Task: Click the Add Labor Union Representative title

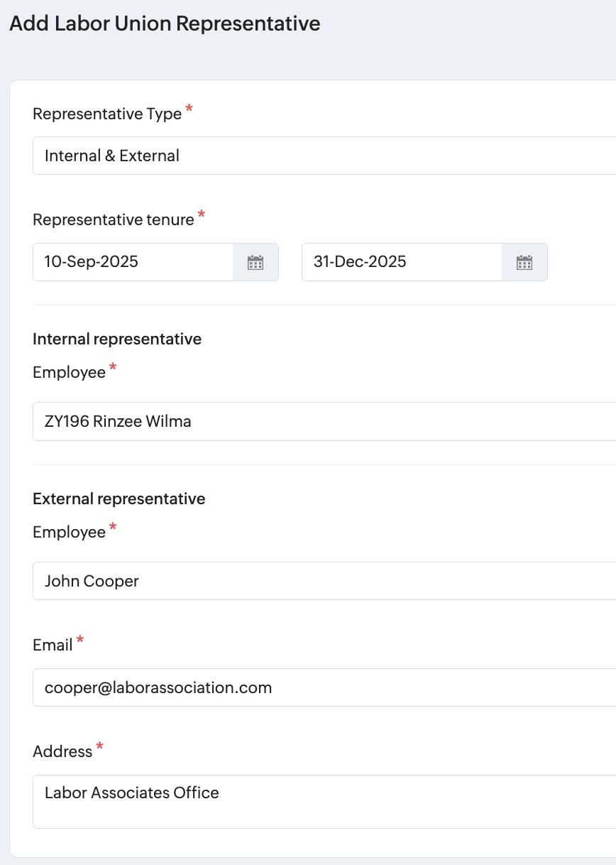Action: pos(165,23)
